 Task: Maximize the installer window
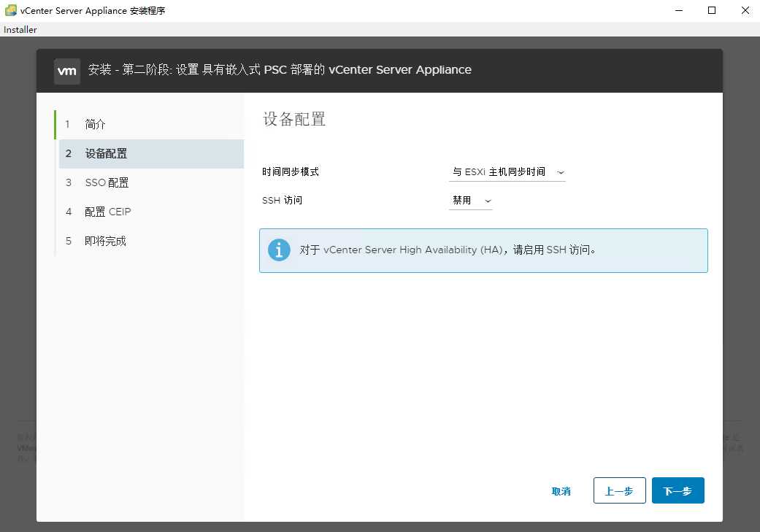tap(711, 10)
